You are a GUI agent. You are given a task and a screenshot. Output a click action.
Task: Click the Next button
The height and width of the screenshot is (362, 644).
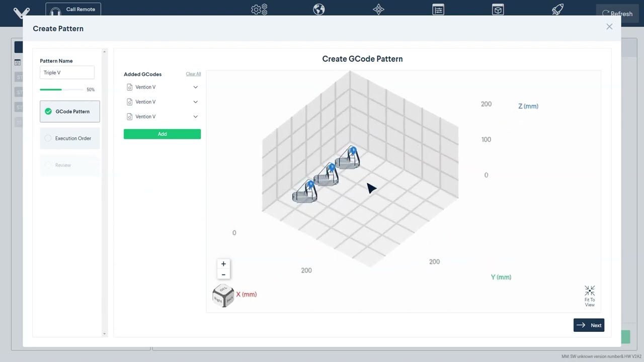tap(589, 325)
